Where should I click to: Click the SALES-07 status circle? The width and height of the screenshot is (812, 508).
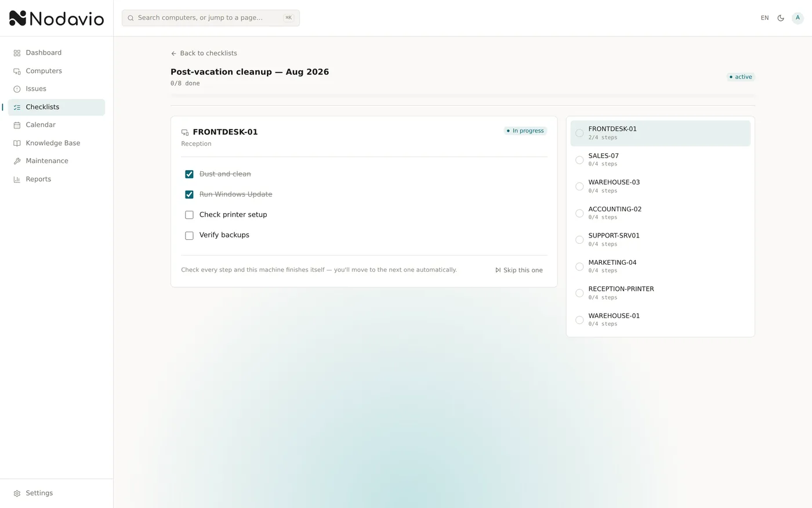[579, 160]
